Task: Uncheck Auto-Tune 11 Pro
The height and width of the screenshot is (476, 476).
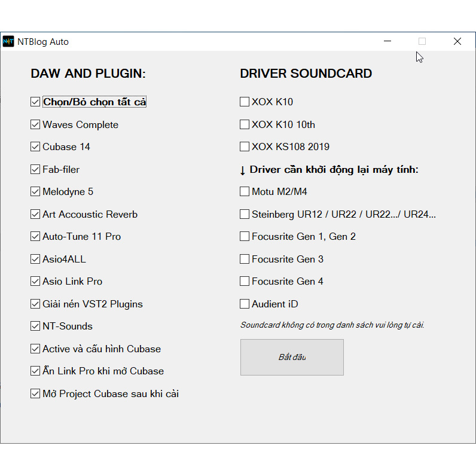Action: [35, 237]
